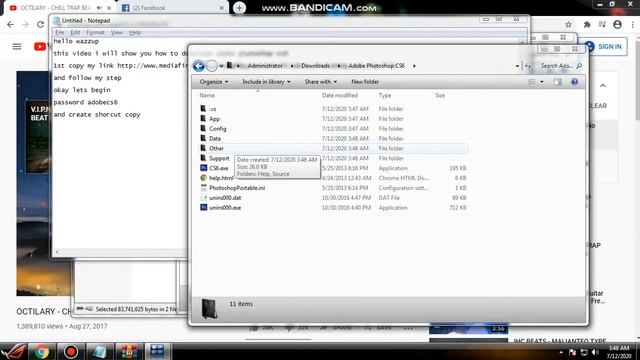Open Chrome extensions puzzle icon
Viewport: 640px width, 360px height.
587,24
